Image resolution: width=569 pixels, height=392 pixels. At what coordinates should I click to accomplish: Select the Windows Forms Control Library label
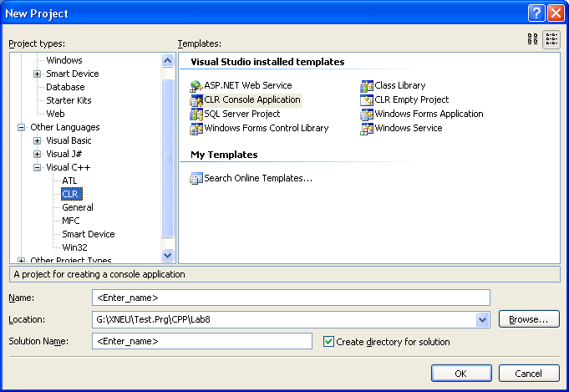[x=267, y=128]
